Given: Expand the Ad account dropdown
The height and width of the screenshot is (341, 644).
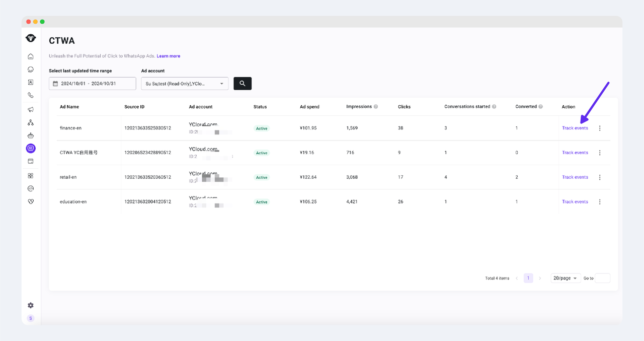Looking at the screenshot, I should (185, 84).
